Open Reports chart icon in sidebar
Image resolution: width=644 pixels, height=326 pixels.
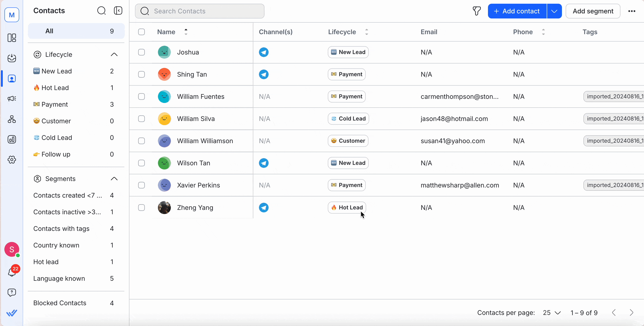coord(12,139)
